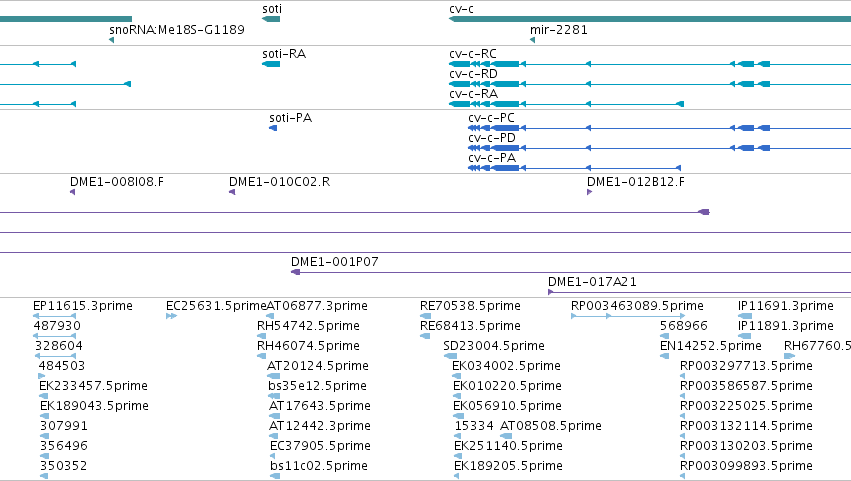Select the 487930 feature label
Image resolution: width=851 pixels, height=481 pixels.
[57, 326]
